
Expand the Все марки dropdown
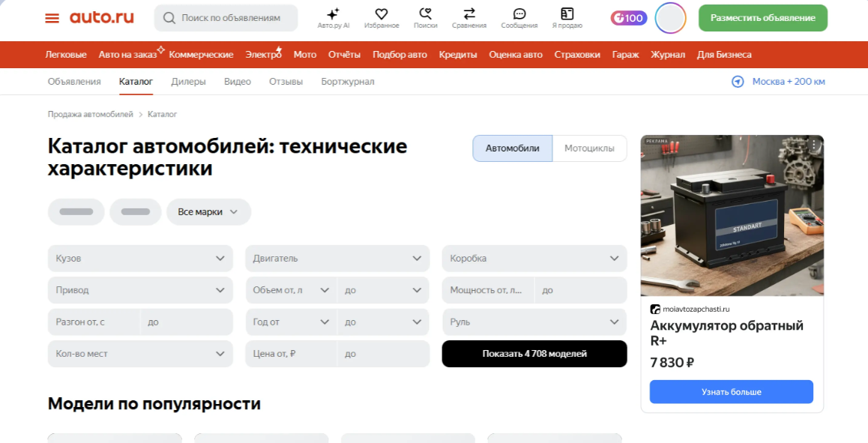[x=208, y=211]
